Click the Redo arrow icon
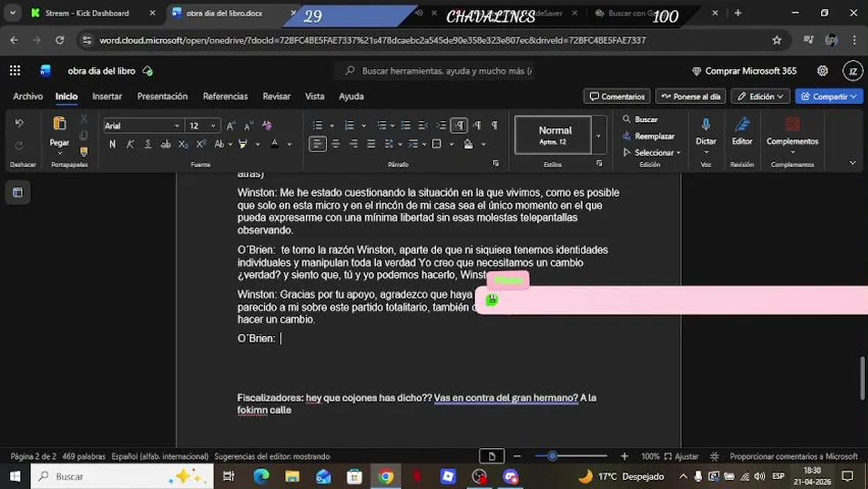The height and width of the screenshot is (489, 868). [19, 145]
